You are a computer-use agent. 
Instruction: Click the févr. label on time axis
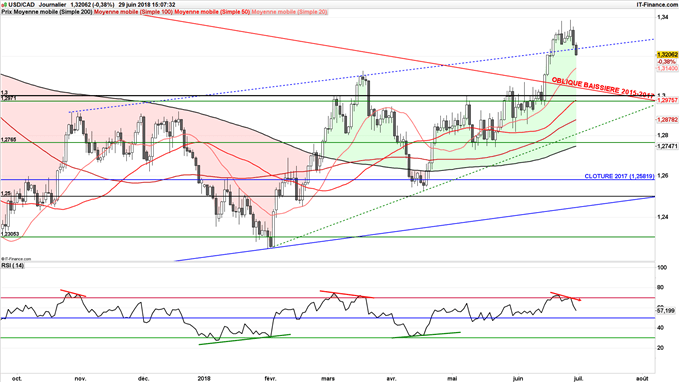[270, 378]
